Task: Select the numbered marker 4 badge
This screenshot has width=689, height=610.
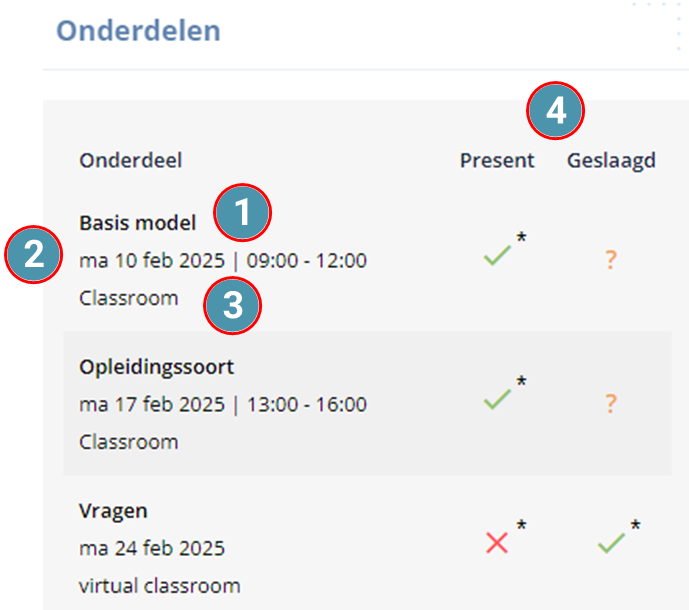Action: [x=555, y=110]
